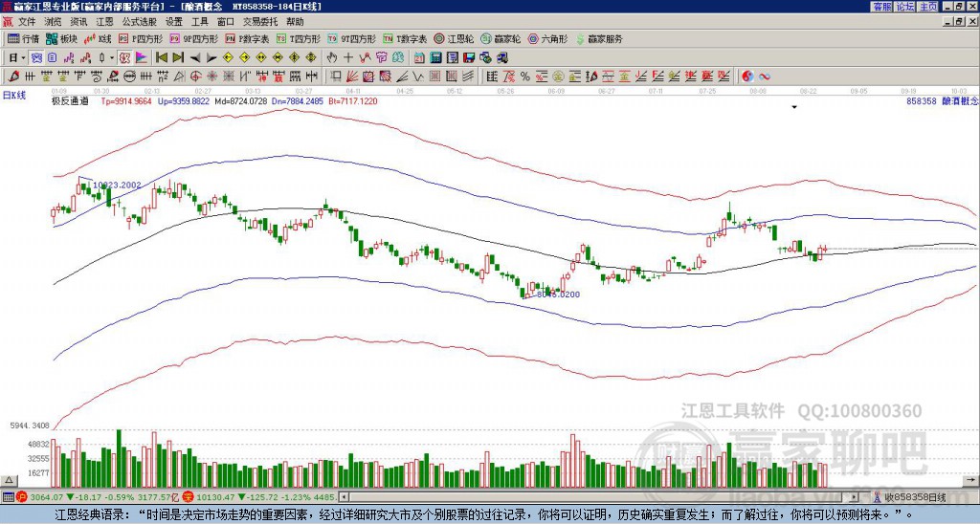The image size is (980, 524).
Task: Click the 日K线 label at chart top-left
Action: click(13, 95)
